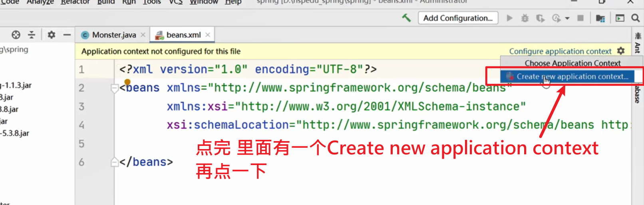The height and width of the screenshot is (205, 644).
Task: Click line number 1 in the gutter
Action: pyautogui.click(x=81, y=70)
